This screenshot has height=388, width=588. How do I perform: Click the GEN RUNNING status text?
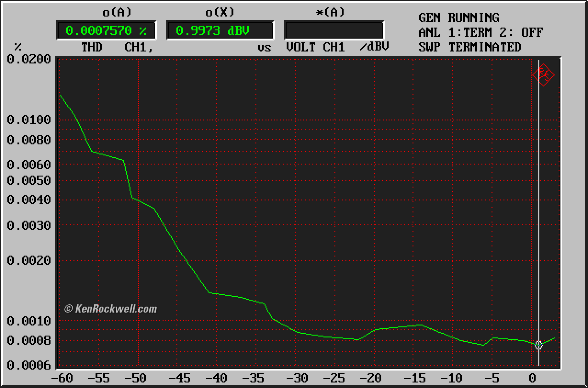(458, 18)
